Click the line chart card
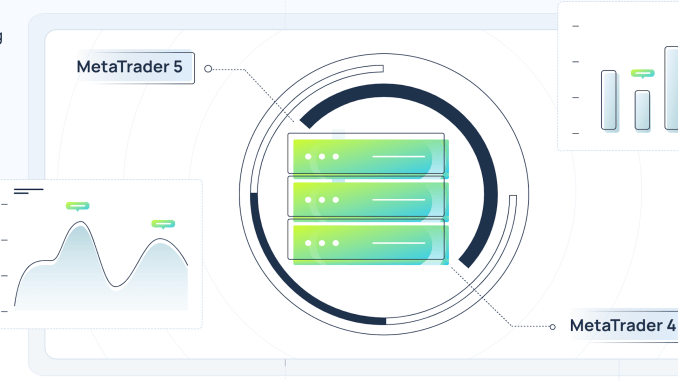 (101, 254)
